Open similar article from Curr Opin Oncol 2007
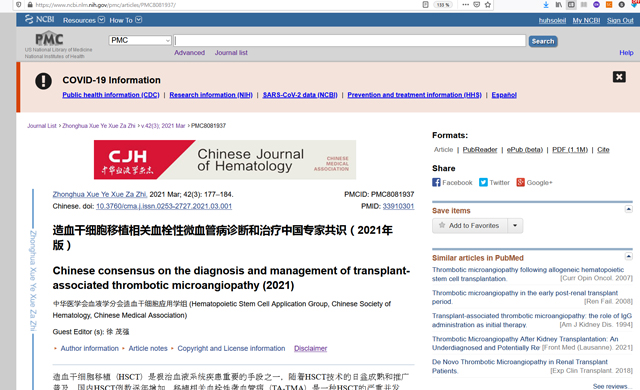This screenshot has width=640, height=390. [x=528, y=274]
